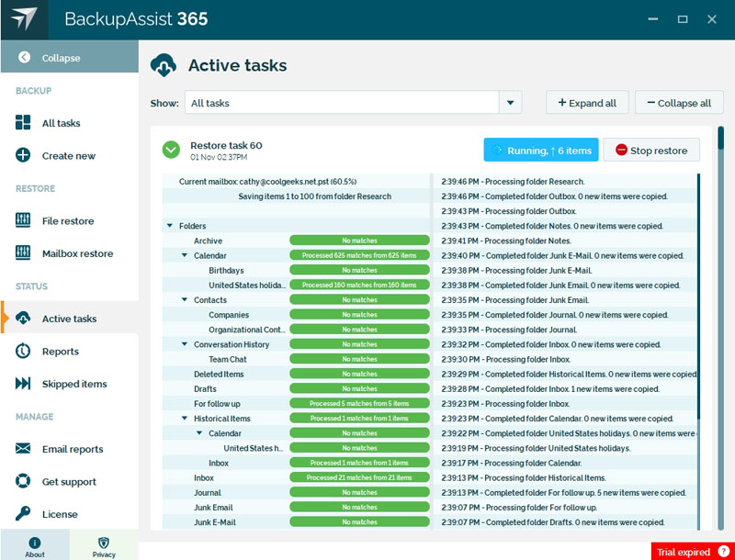
Task: Click the Get support lifebuoy icon
Action: click(x=23, y=481)
